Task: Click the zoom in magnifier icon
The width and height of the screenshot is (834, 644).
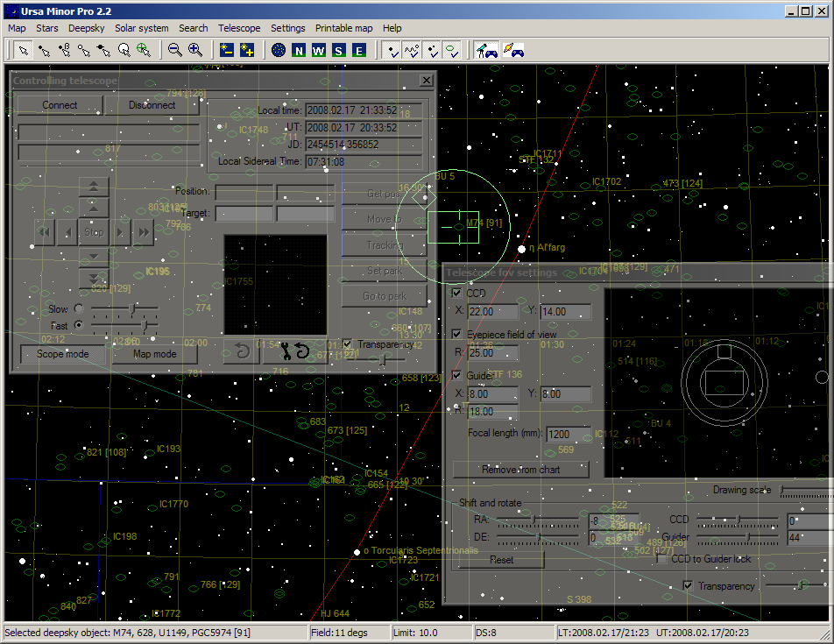Action: click(x=195, y=50)
